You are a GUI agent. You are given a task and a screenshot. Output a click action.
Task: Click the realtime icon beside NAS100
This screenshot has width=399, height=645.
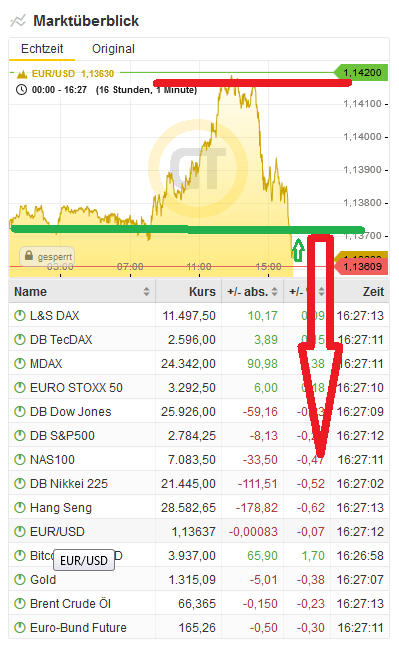click(x=20, y=459)
